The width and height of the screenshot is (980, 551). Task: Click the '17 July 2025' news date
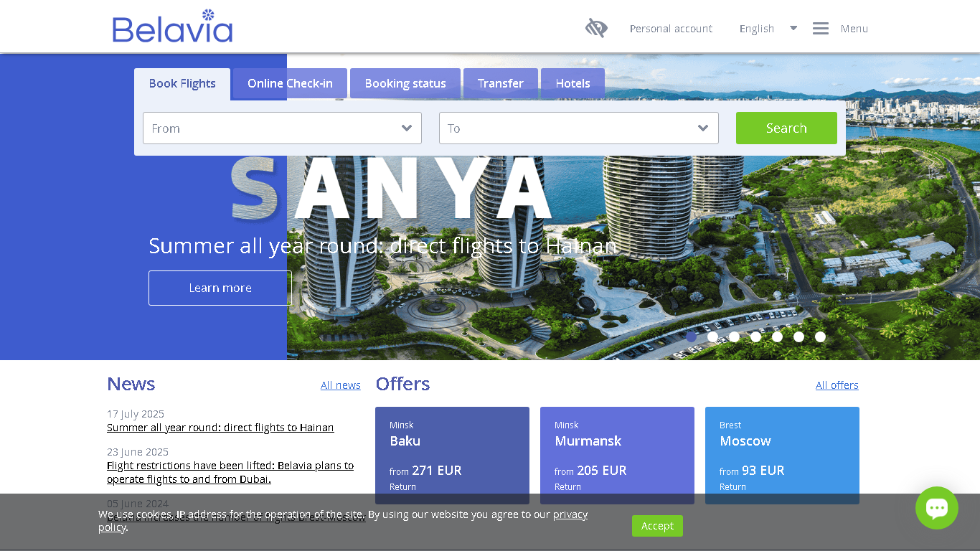coord(136,414)
